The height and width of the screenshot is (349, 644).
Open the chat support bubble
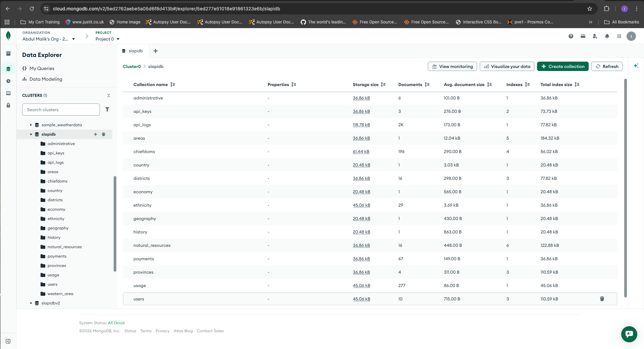click(x=629, y=334)
